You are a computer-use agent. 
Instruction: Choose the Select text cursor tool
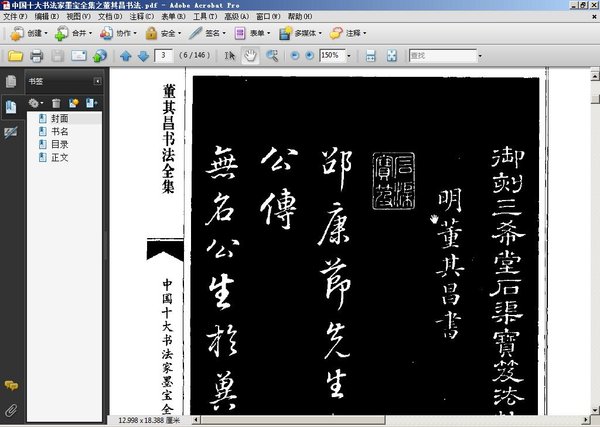tap(230, 56)
